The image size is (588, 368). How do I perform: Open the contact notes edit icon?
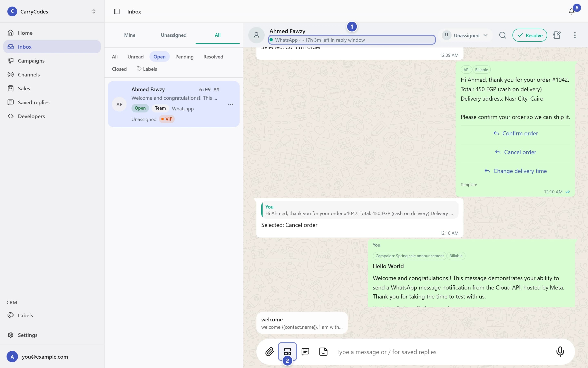point(557,35)
